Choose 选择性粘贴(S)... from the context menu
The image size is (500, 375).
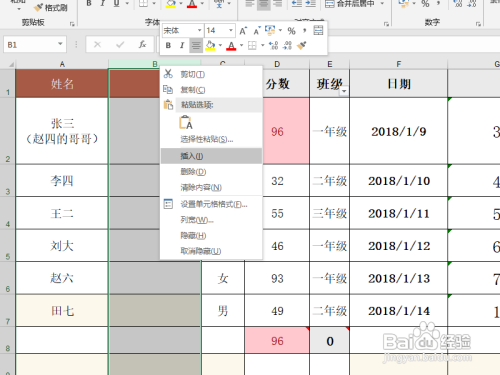[211, 139]
